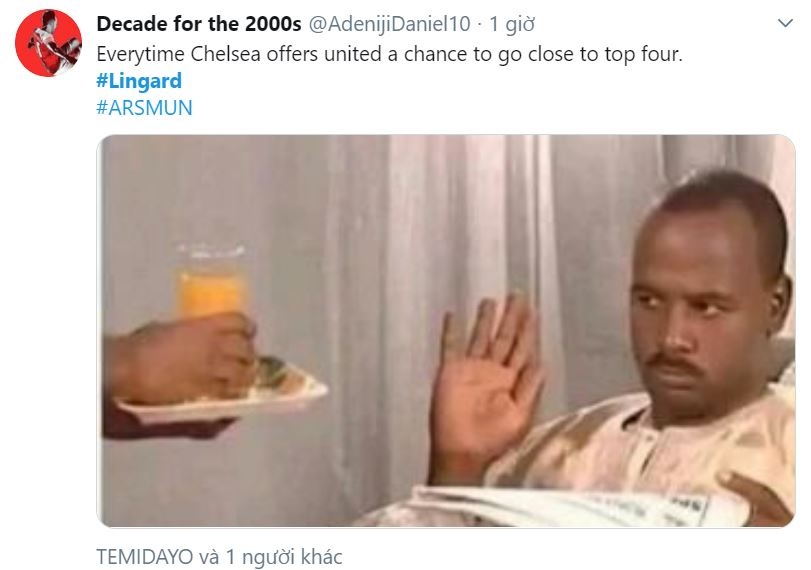Click the name TEMIDAYO below the image
Image resolution: width=811 pixels, height=570 pixels.
coord(145,557)
